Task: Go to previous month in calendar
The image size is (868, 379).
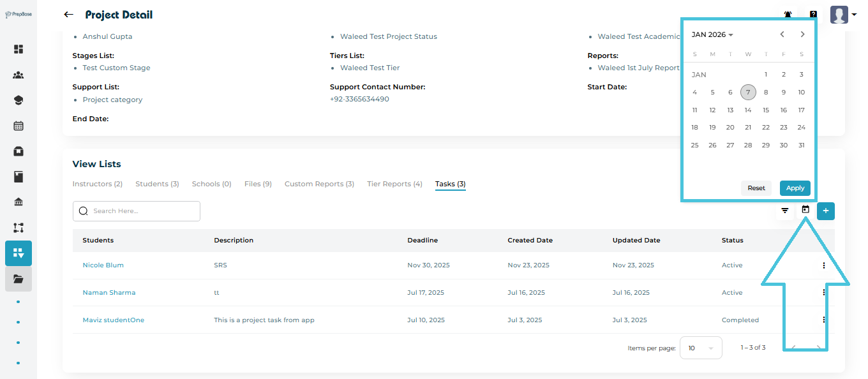Action: coord(782,34)
